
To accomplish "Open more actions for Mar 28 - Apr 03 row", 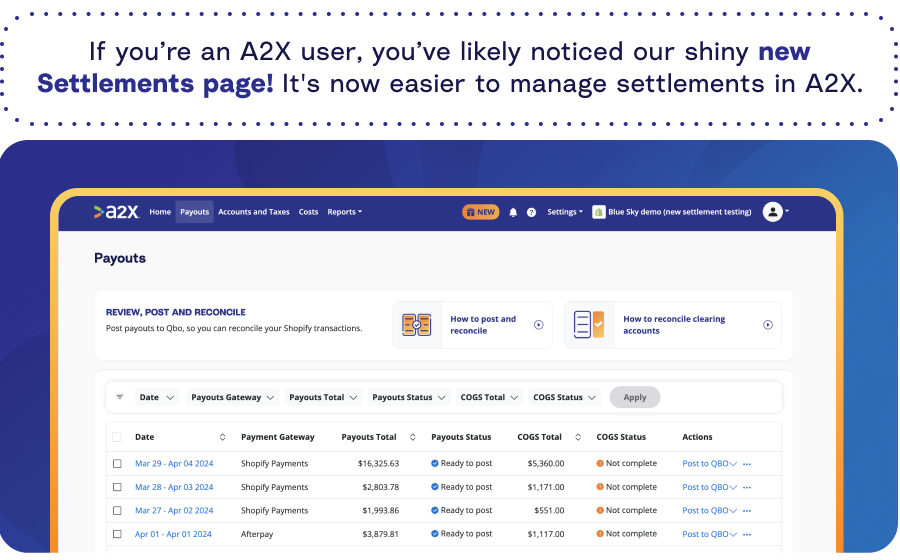I will 747,488.
